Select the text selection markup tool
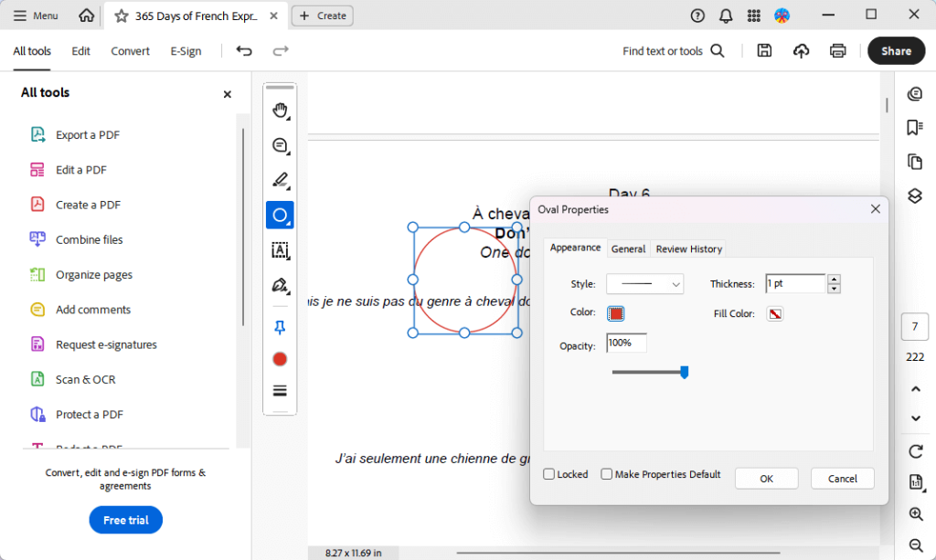This screenshot has height=560, width=936. pyautogui.click(x=280, y=249)
